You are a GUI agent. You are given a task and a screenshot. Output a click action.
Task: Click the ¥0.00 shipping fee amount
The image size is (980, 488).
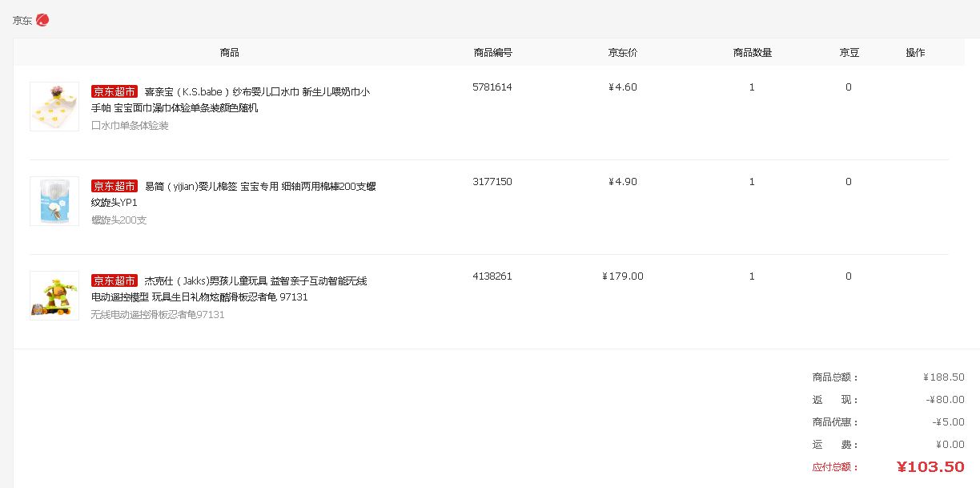(x=950, y=445)
